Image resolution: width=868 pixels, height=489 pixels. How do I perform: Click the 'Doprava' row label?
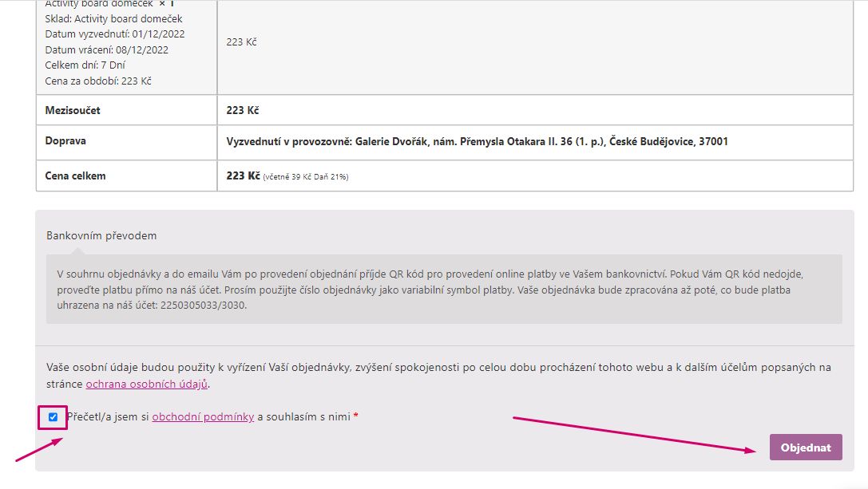click(x=65, y=140)
